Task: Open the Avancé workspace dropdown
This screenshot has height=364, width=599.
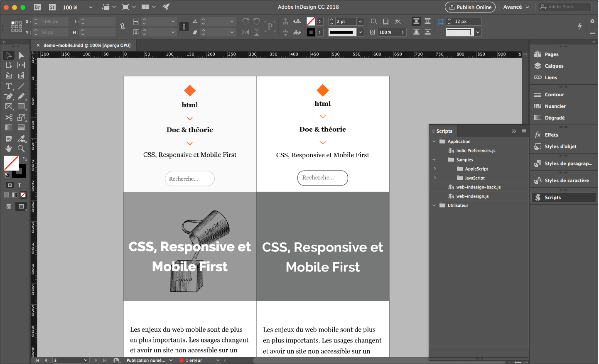Action: click(516, 7)
